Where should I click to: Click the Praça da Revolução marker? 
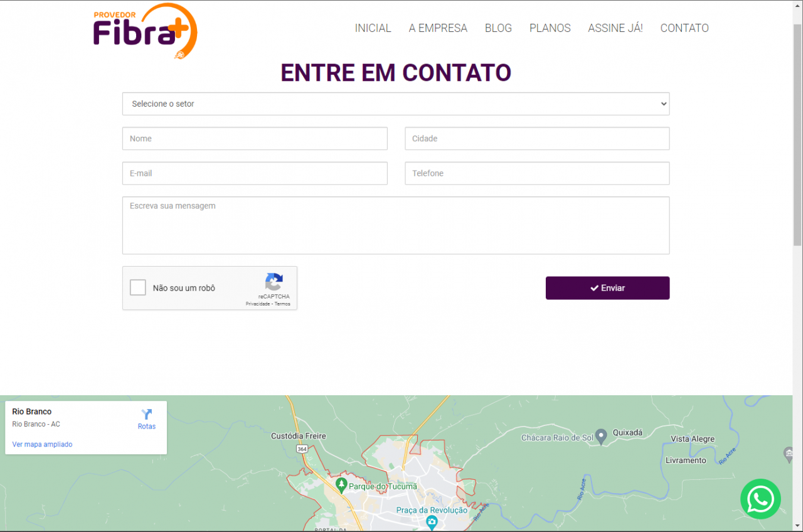coord(431,521)
